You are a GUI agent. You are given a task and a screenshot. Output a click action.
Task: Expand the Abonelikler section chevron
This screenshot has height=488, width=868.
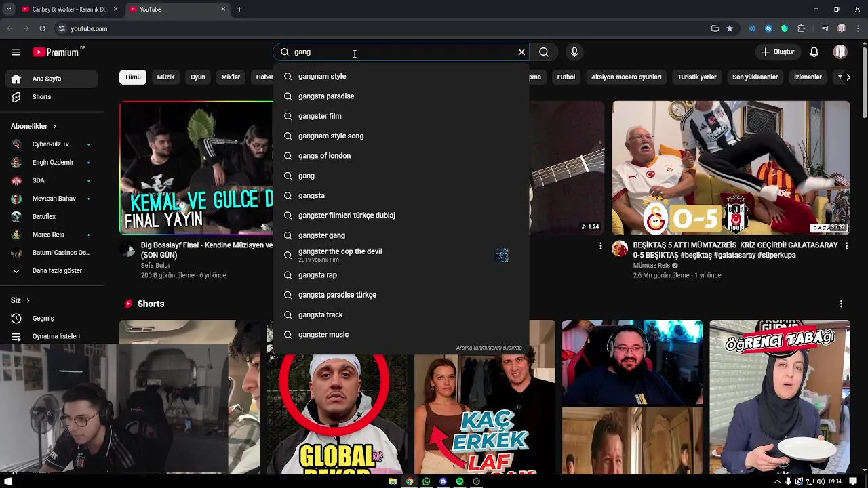(x=55, y=127)
